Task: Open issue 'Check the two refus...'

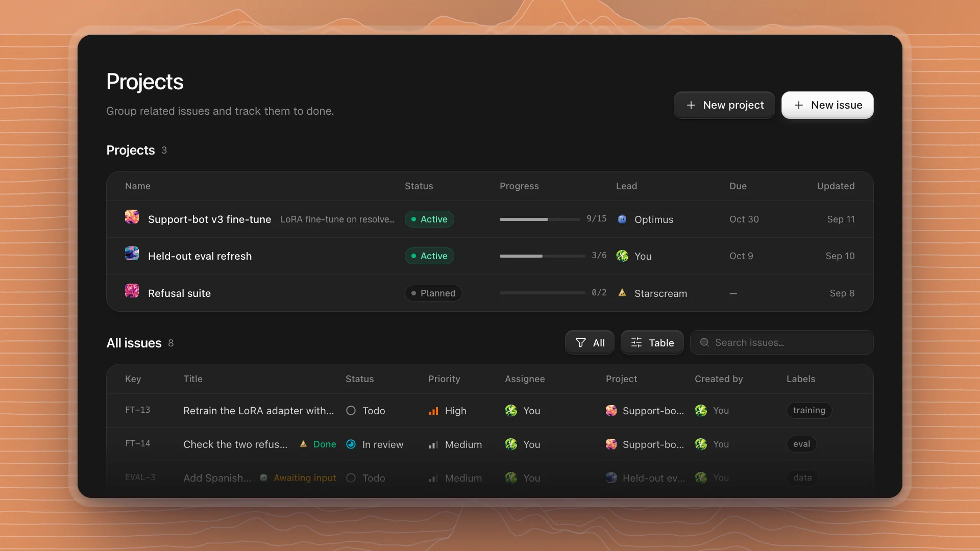Action: click(235, 444)
